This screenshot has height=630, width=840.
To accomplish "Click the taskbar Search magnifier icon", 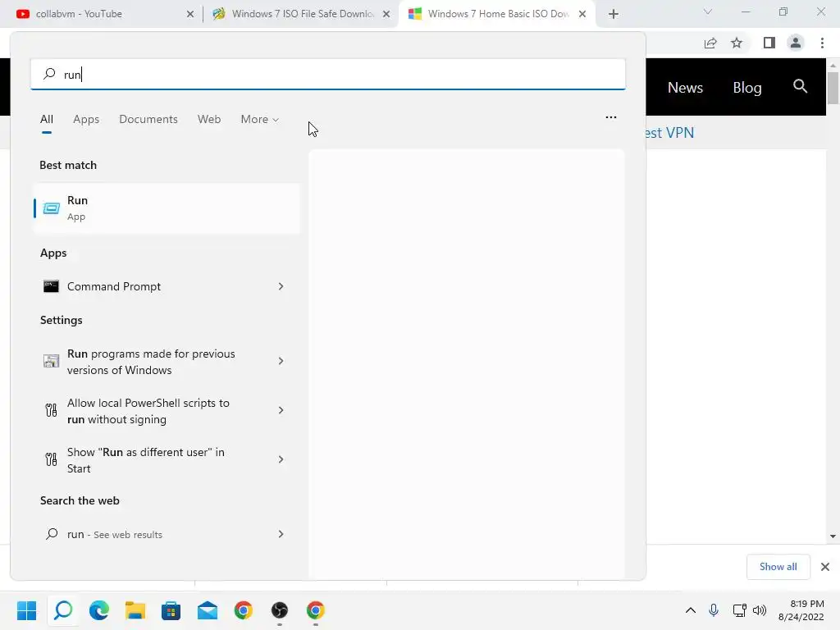I will (63, 610).
